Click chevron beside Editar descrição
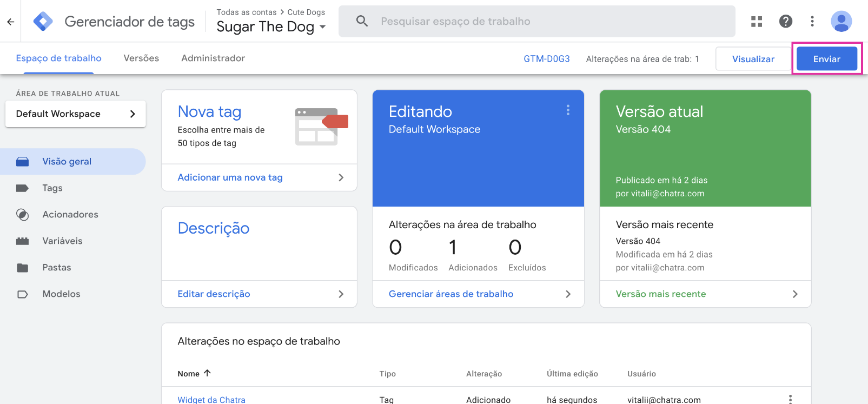Viewport: 868px width, 404px height. 341,294
